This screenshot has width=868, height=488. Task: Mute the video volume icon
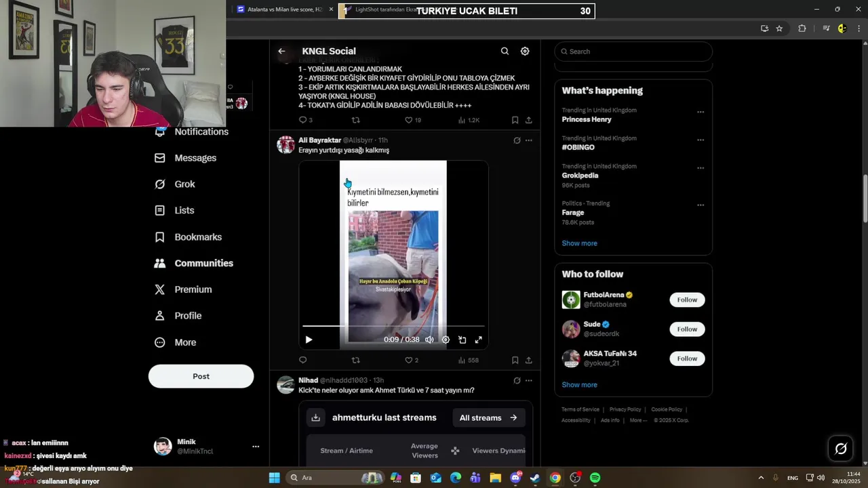(429, 340)
